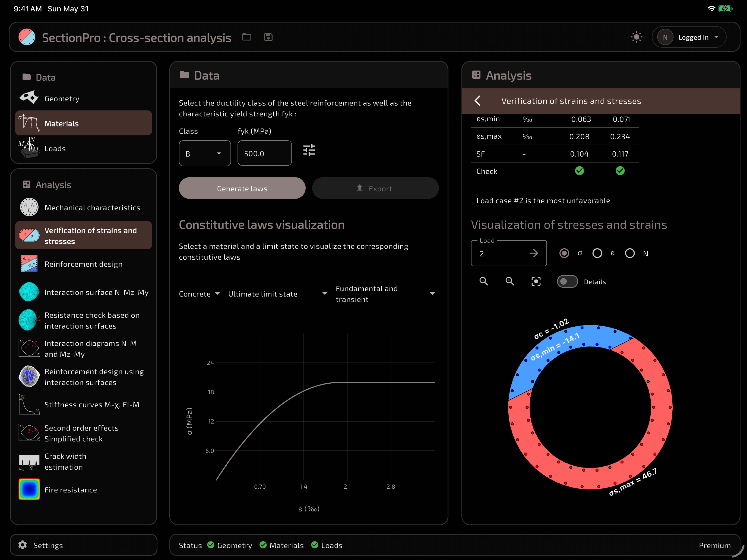This screenshot has height=560, width=747.
Task: Open Reinforcement design analysis
Action: pos(83,264)
